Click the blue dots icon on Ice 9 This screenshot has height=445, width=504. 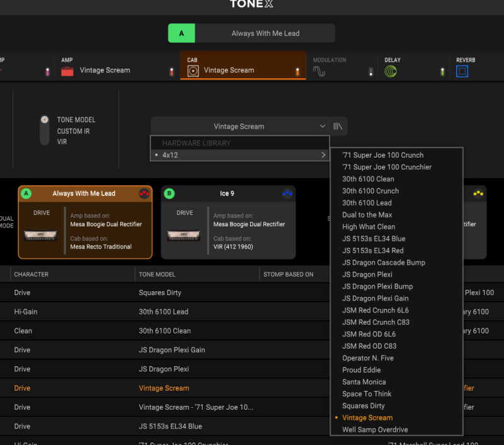coord(287,194)
